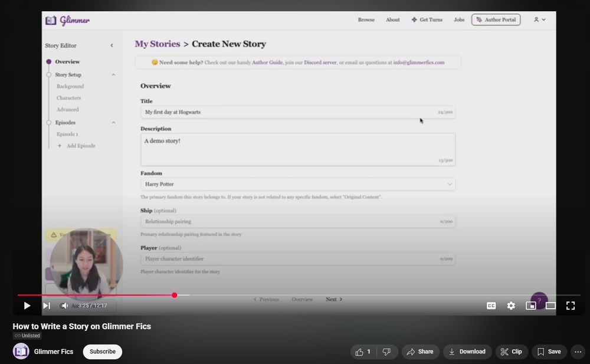590x364 pixels.
Task: Switch to miniplayer mode
Action: click(x=531, y=306)
